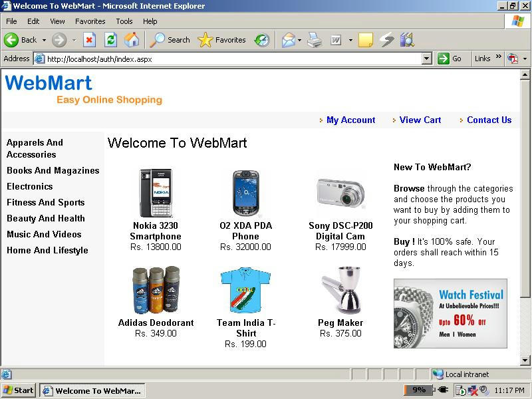Browse the Music And Videos category
The width and height of the screenshot is (532, 399).
44,234
